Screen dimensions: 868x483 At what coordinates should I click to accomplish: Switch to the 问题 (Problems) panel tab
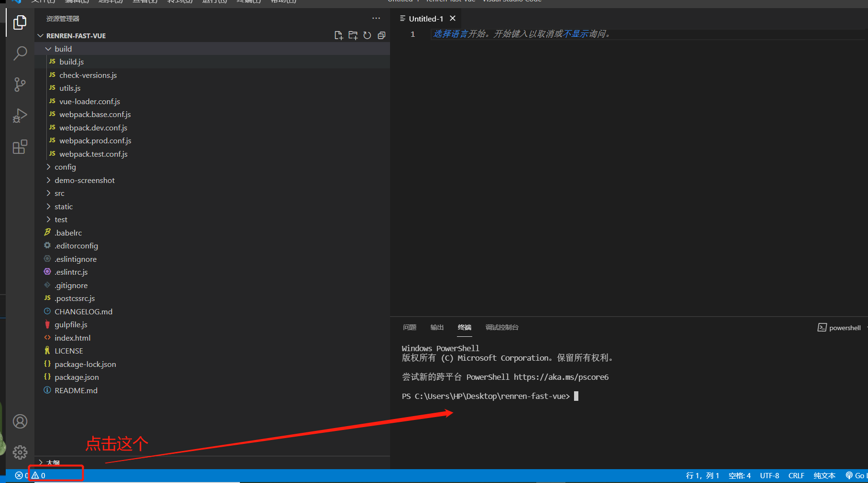click(x=410, y=327)
